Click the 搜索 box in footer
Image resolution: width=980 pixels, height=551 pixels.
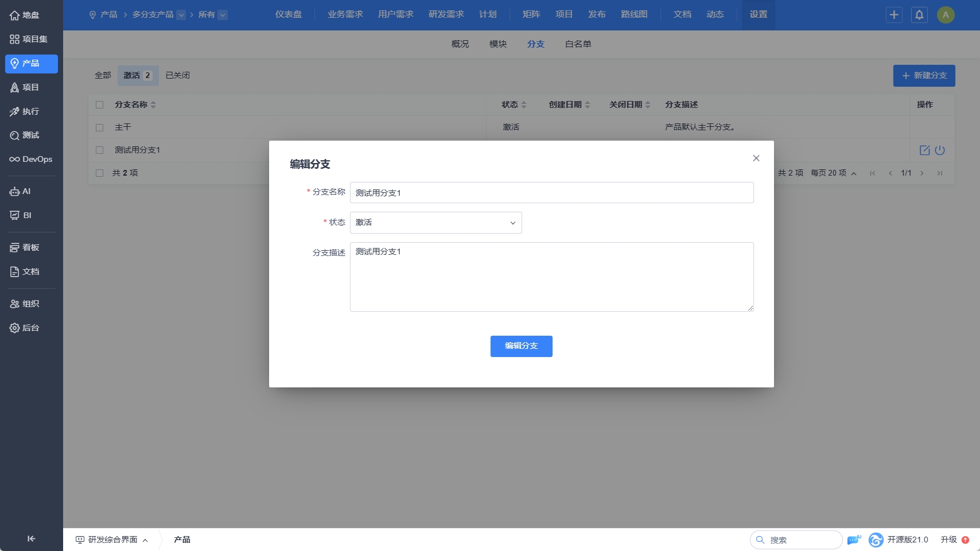(796, 540)
